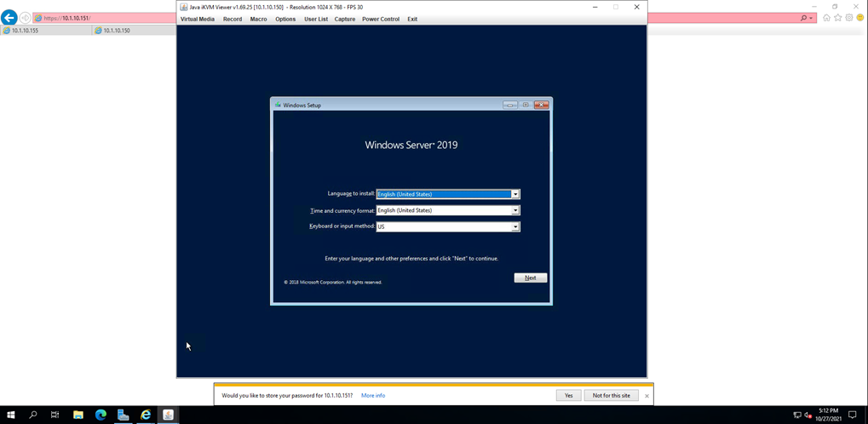Launch Microsoft Edge from the taskbar
868x424 pixels.
[x=101, y=415]
